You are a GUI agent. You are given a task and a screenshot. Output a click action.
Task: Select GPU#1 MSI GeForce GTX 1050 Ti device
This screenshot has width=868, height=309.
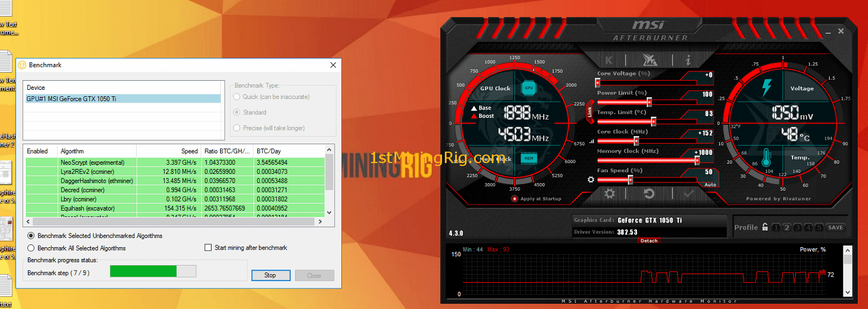(x=122, y=98)
